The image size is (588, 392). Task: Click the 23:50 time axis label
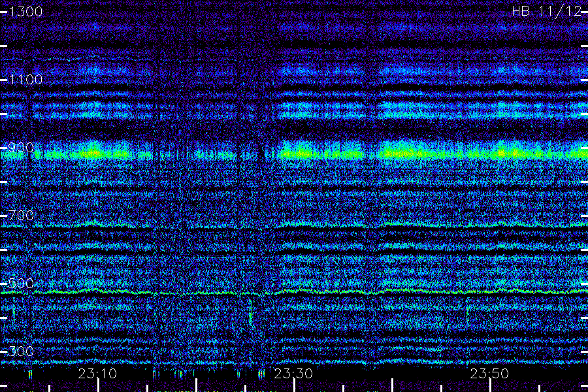coord(489,374)
